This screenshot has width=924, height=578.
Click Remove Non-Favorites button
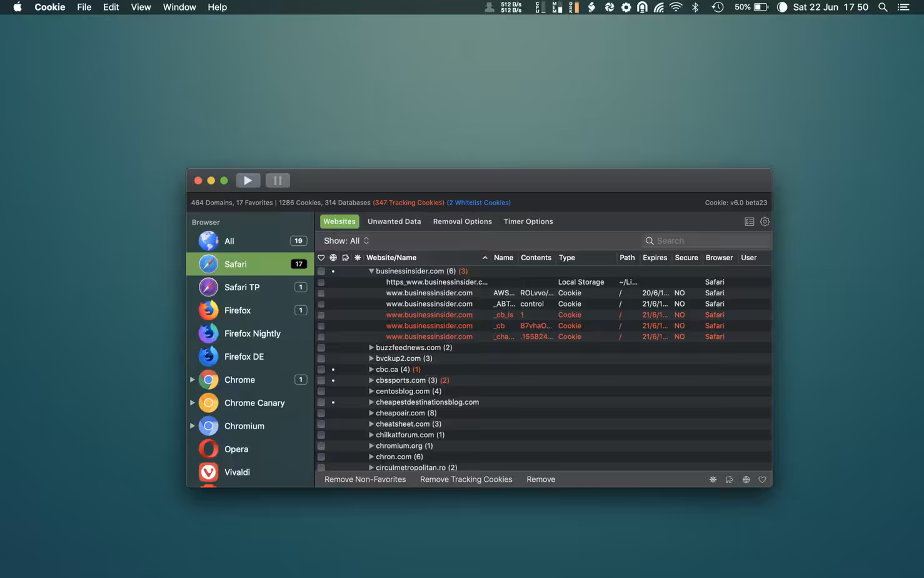click(x=365, y=480)
